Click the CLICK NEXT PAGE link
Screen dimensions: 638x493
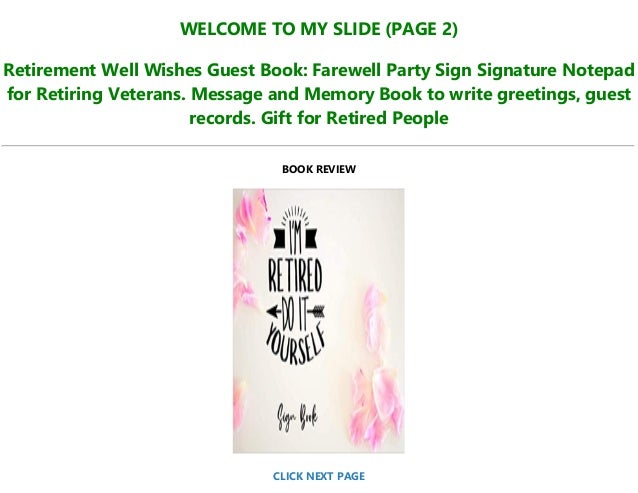click(x=319, y=476)
